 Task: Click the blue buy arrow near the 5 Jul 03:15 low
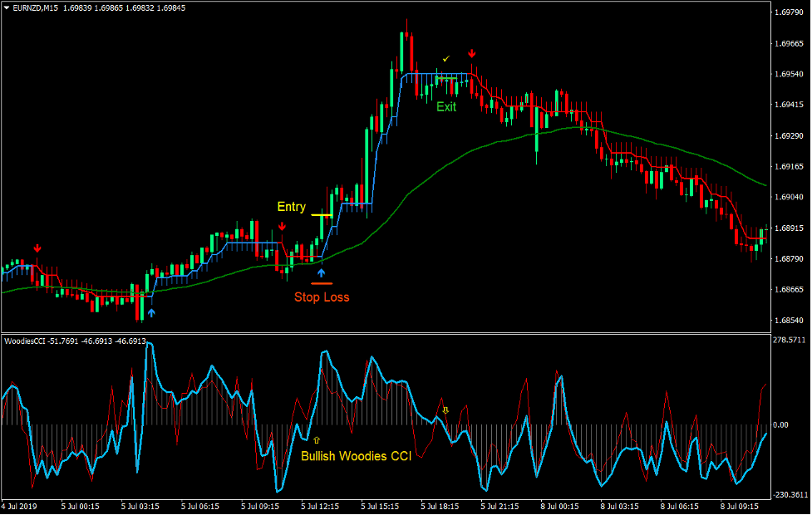click(x=151, y=311)
